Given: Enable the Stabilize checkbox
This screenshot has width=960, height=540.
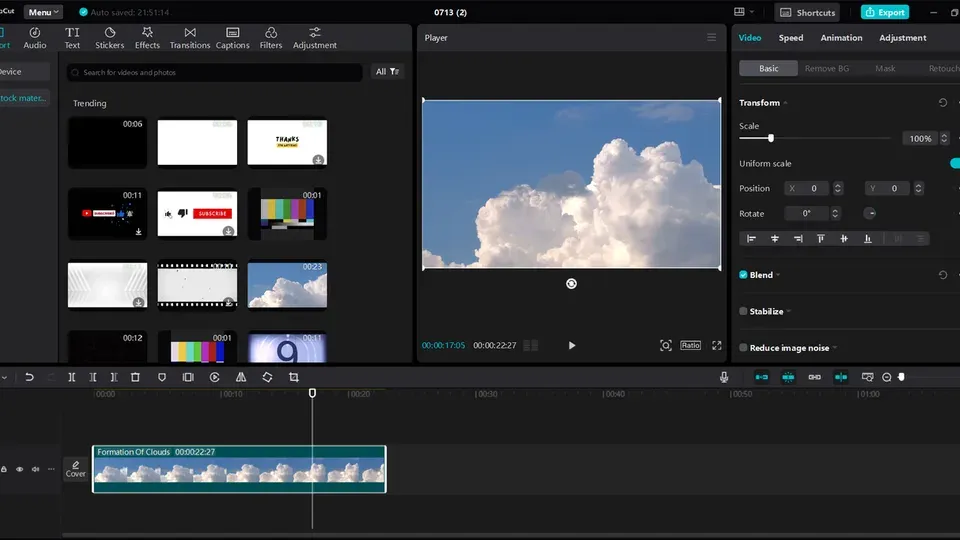Looking at the screenshot, I should click(743, 311).
